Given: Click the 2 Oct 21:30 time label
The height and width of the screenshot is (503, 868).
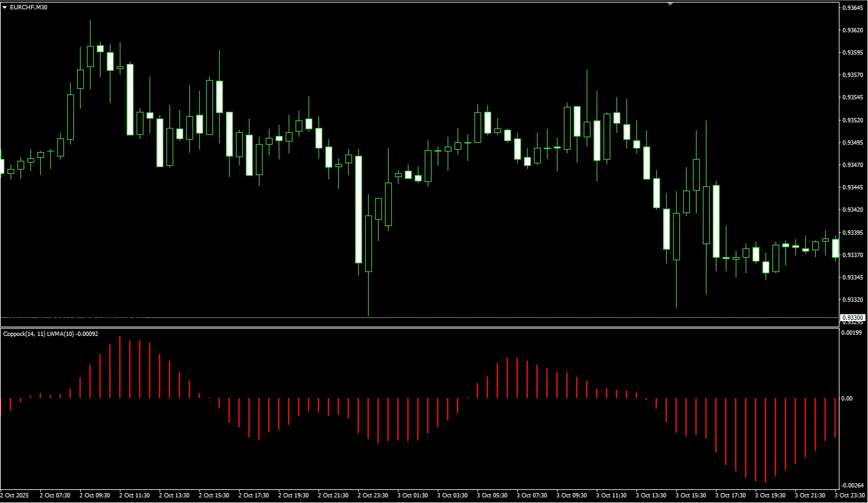Looking at the screenshot, I should tap(333, 496).
